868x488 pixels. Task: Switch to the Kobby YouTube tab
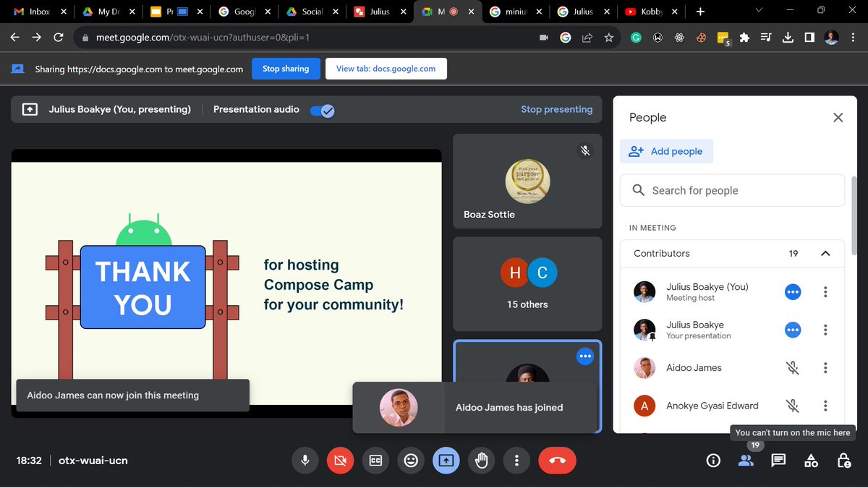coord(651,12)
